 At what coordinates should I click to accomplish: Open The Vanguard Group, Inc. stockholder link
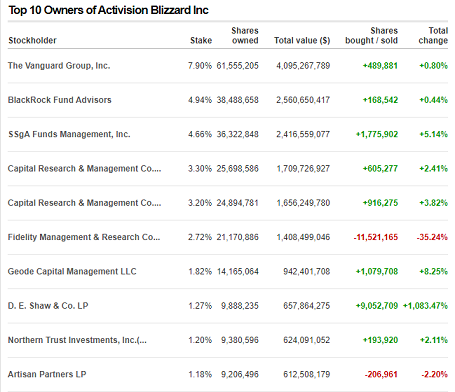coord(59,66)
